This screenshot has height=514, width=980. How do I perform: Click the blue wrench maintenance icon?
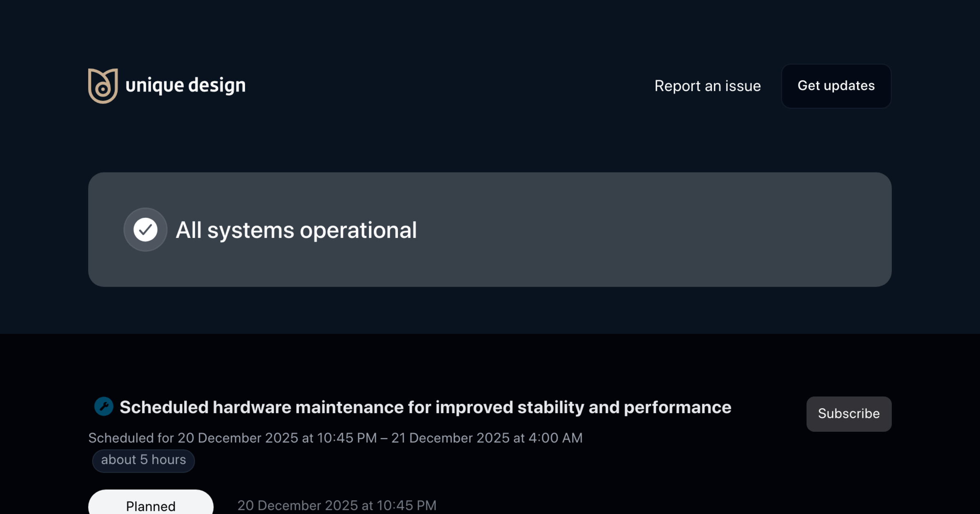pos(104,407)
